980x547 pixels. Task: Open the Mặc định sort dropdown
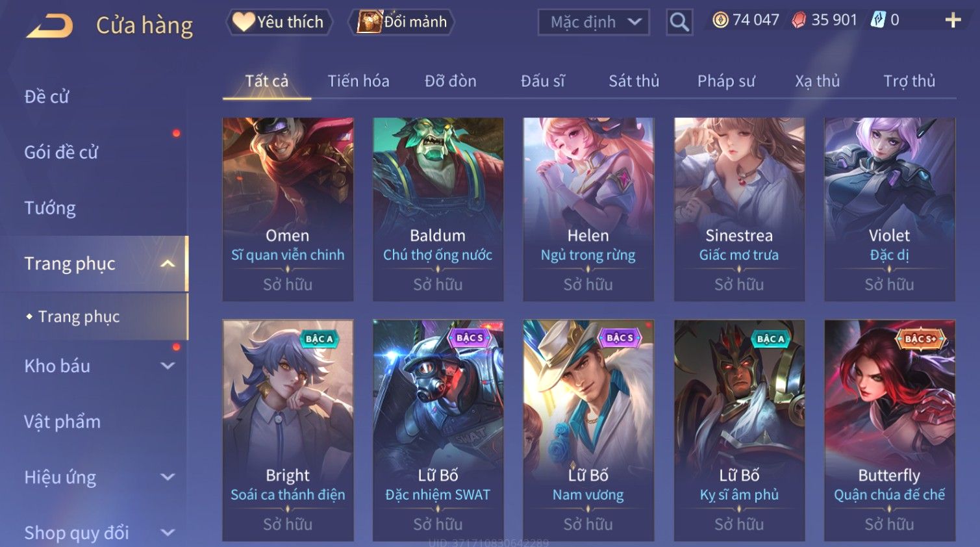click(594, 22)
